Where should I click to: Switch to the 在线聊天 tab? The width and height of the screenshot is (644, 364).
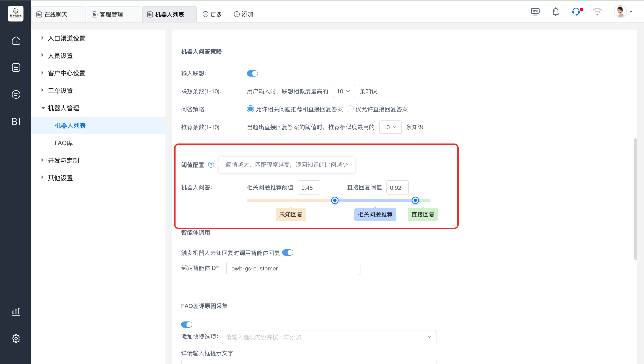pyautogui.click(x=55, y=15)
